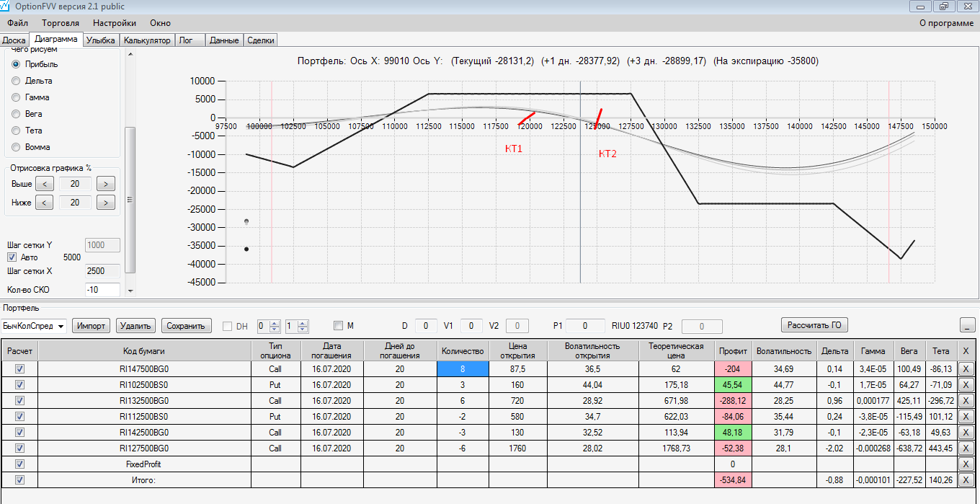This screenshot has width=980, height=504.
Task: Click the Импорт button
Action: click(92, 326)
